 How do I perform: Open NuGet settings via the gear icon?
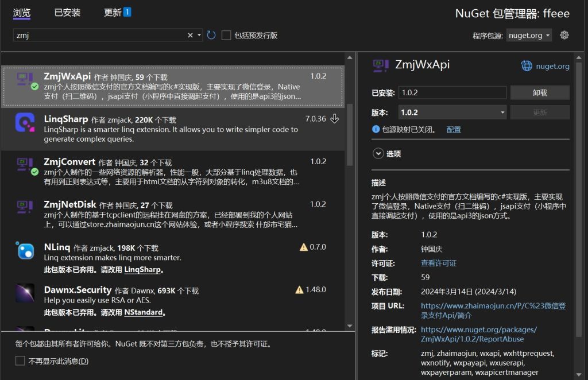(564, 35)
